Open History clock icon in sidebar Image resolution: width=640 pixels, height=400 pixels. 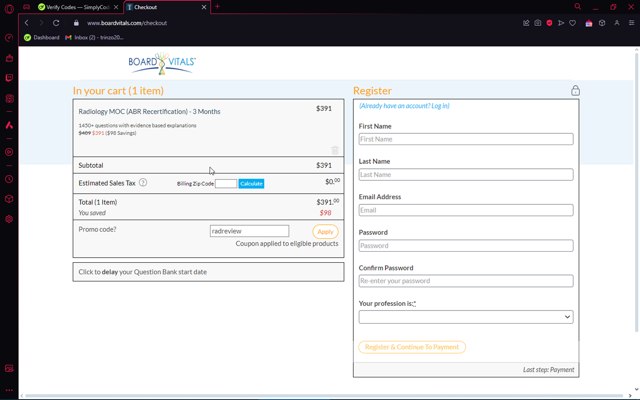[x=9, y=179]
